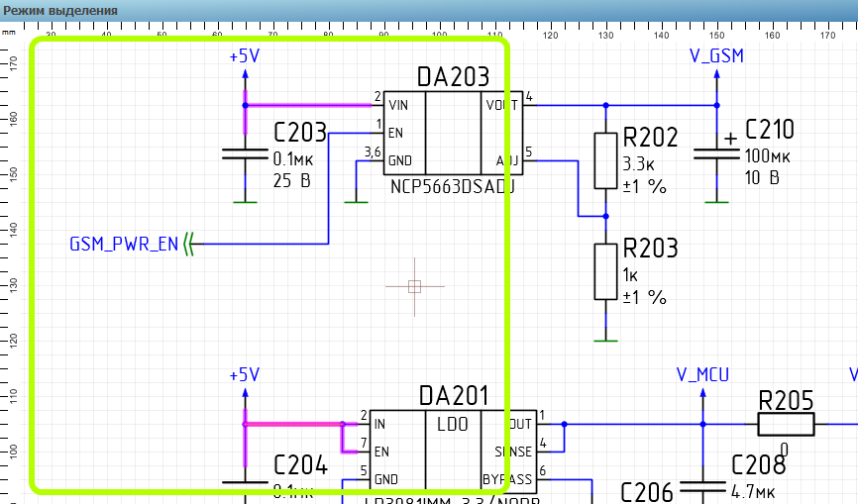Click the +5V power arrow feeding DA201
Image resolution: width=858 pixels, height=504 pixels.
tap(245, 392)
